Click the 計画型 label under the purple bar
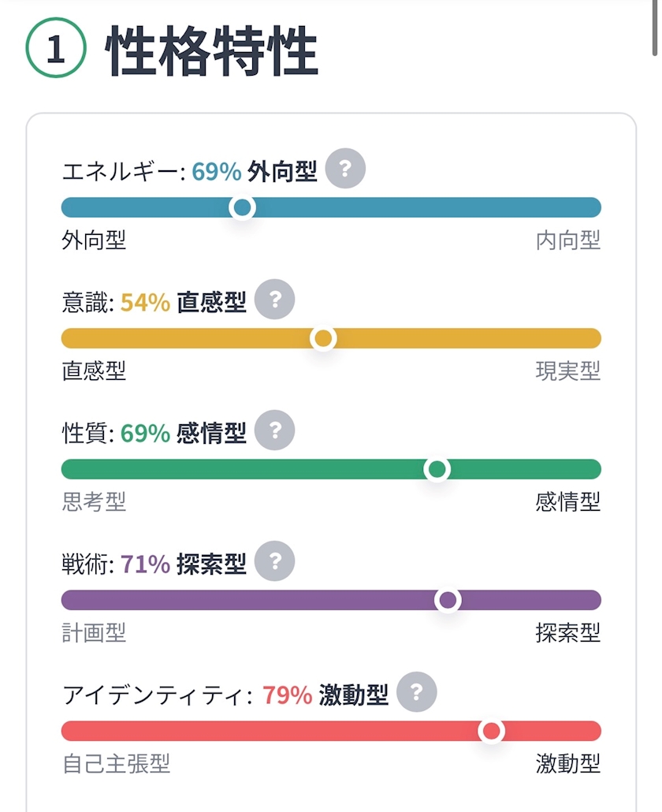This screenshot has height=812, width=662. (94, 633)
